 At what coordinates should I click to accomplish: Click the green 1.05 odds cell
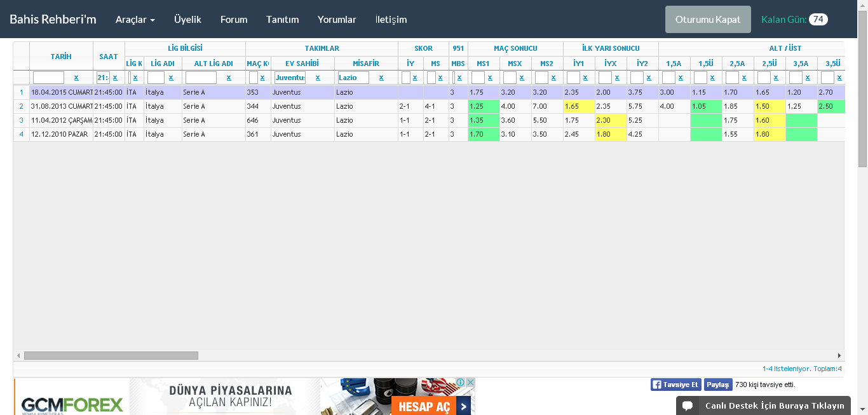[x=706, y=106]
